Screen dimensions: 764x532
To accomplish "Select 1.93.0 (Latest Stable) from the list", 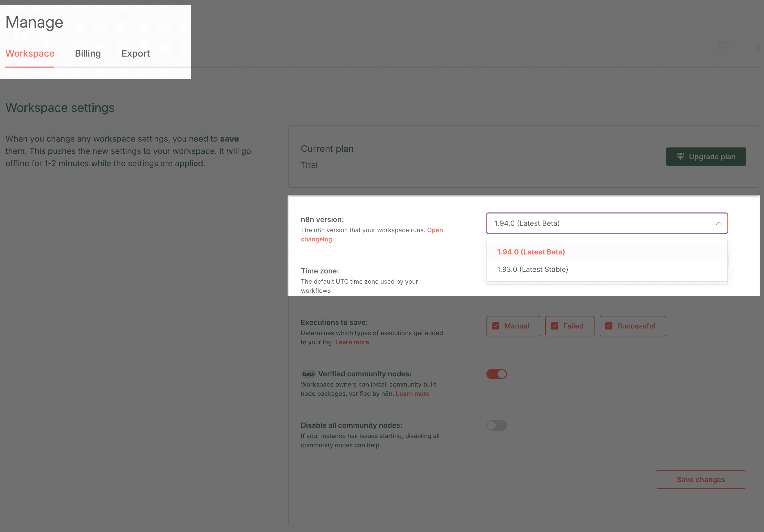I will (x=532, y=269).
